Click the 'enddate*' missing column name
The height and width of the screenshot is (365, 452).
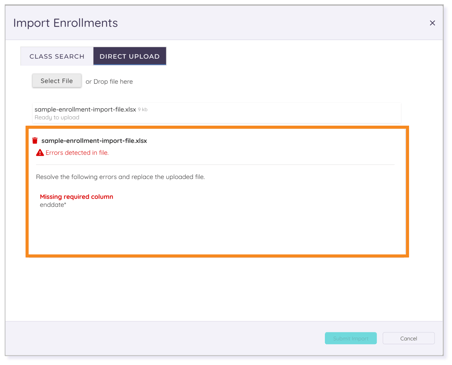(x=53, y=205)
